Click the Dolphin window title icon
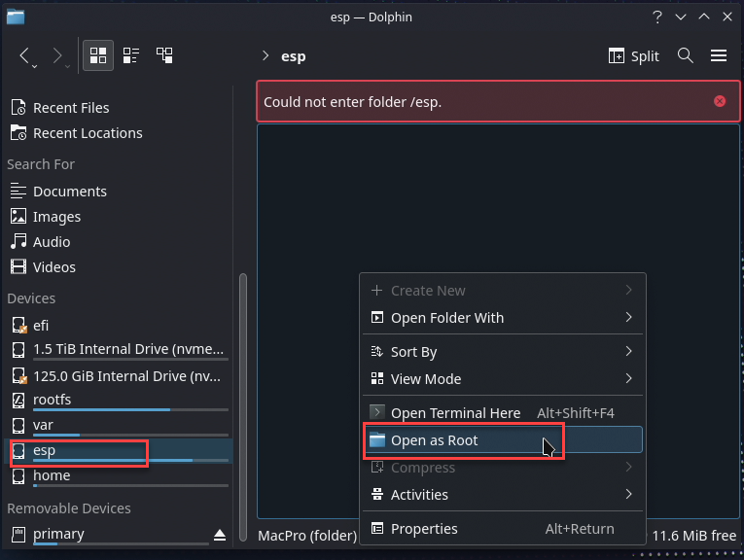The height and width of the screenshot is (560, 744). point(16,17)
